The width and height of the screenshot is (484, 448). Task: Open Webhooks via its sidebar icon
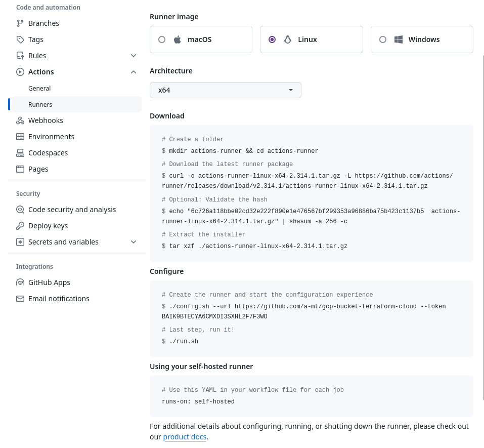point(20,120)
